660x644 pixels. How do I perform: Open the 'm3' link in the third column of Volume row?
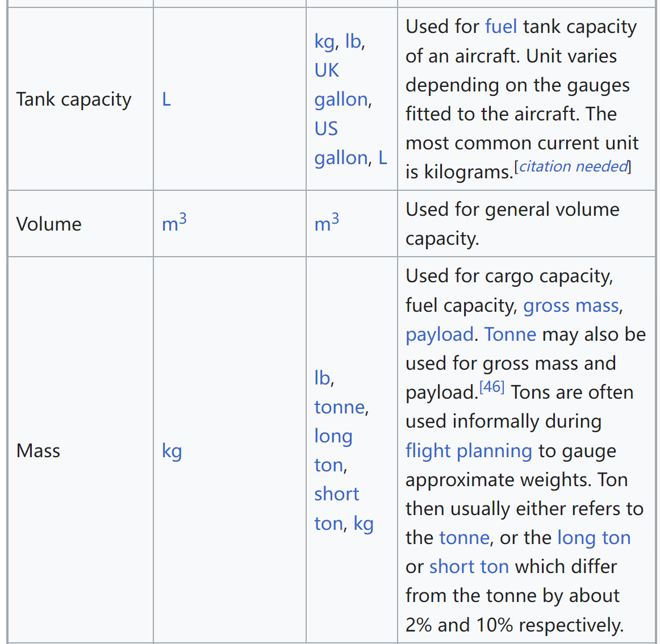[327, 223]
